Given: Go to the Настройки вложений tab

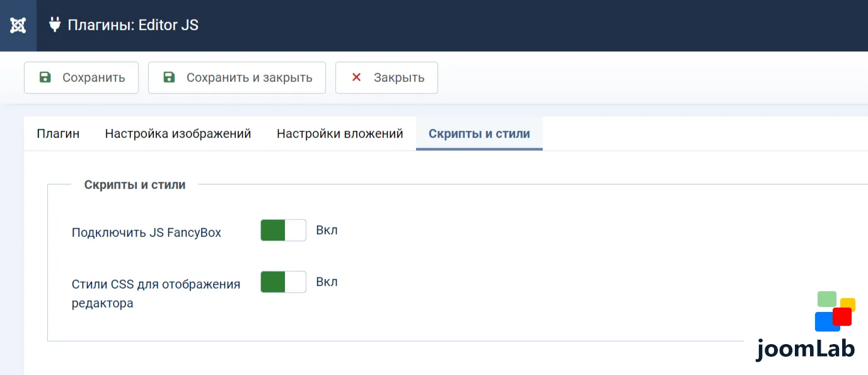Looking at the screenshot, I should [x=340, y=134].
